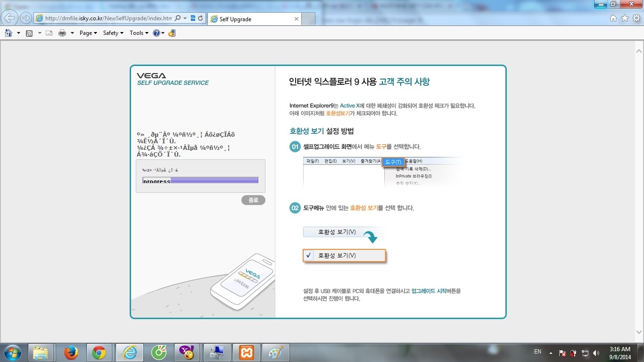Print the page using the printer icon
This screenshot has width=644, height=362.
(x=62, y=33)
